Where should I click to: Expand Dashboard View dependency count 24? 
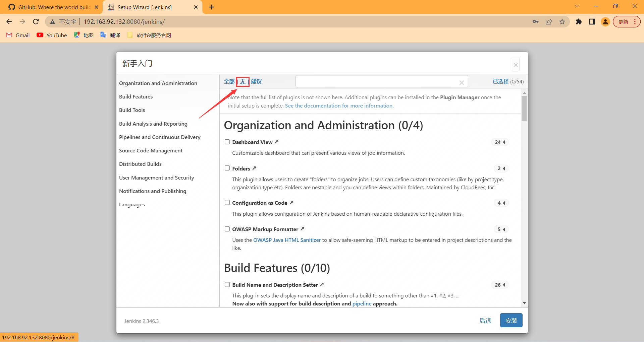(500, 142)
